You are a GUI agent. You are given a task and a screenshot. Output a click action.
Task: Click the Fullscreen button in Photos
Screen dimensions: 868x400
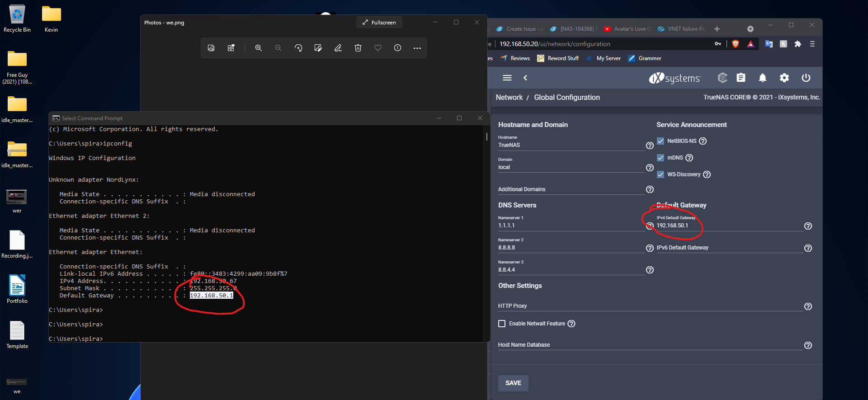(379, 22)
